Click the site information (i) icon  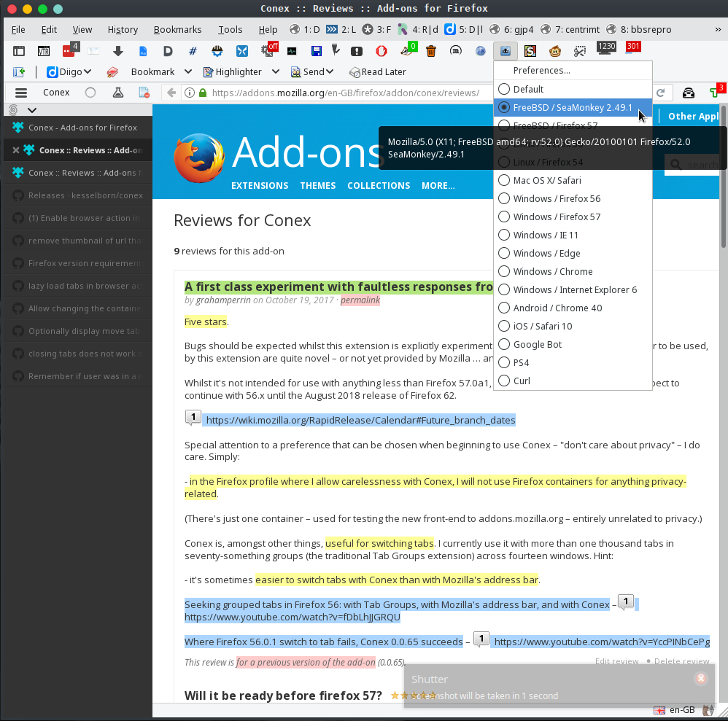coord(190,93)
